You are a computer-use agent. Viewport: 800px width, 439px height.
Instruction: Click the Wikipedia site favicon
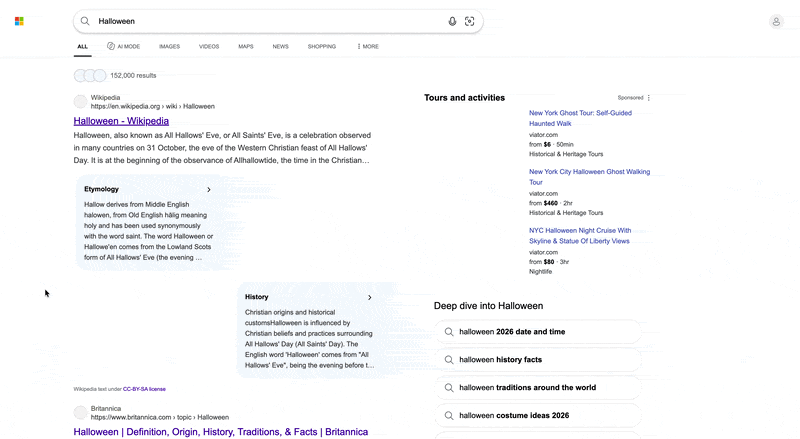click(x=80, y=102)
